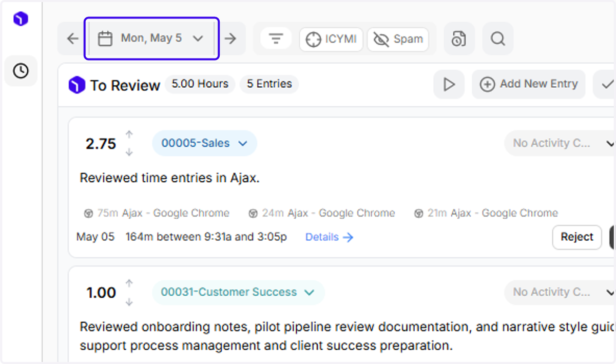Screen dimensions: 616x364
Task: Go to next day with right arrow
Action: tap(230, 39)
